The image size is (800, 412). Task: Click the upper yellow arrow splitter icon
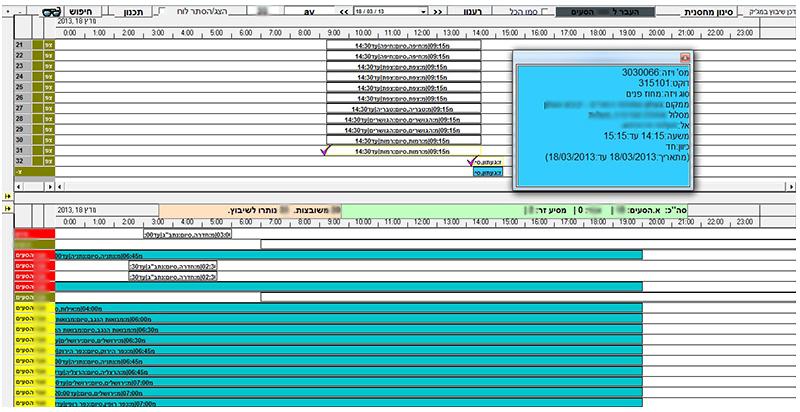pos(8,196)
